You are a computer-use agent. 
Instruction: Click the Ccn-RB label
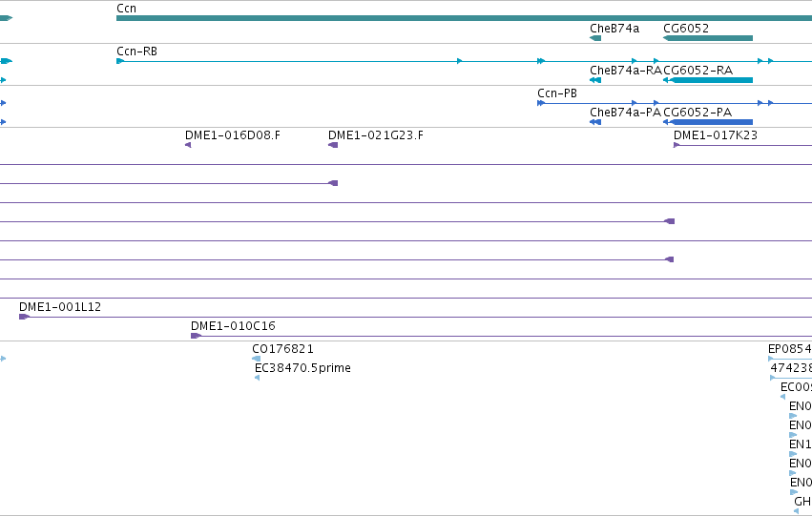136,52
